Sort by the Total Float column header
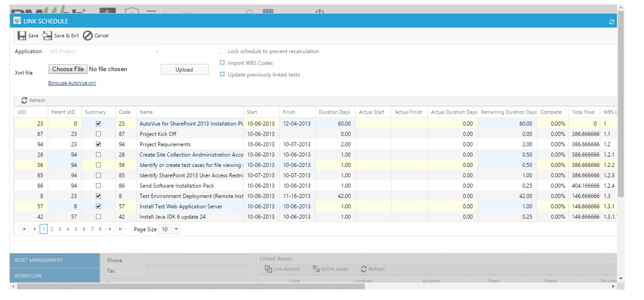This screenshot has height=300, width=644. click(584, 112)
